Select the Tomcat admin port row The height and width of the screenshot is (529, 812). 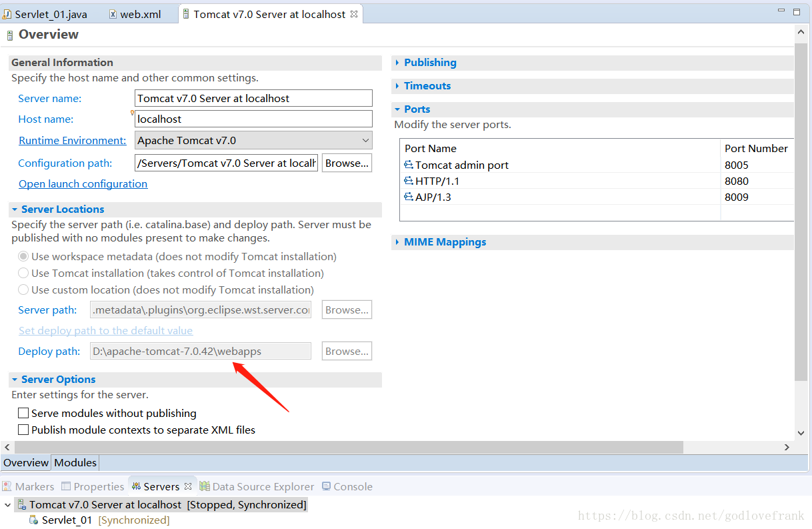(x=597, y=165)
